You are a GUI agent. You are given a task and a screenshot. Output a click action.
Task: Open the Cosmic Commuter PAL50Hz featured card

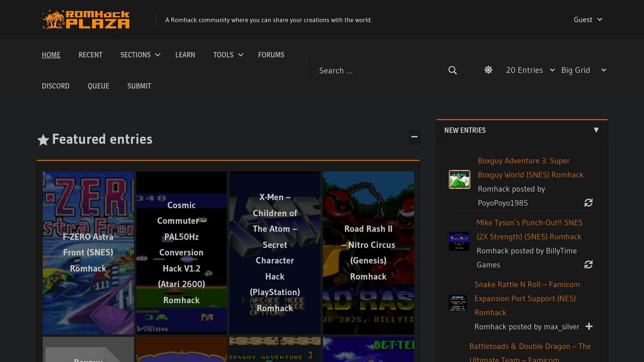pos(181,253)
